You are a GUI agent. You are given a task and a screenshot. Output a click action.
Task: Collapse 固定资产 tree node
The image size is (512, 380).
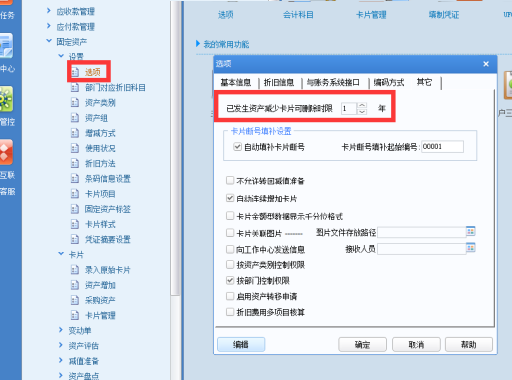coord(49,41)
